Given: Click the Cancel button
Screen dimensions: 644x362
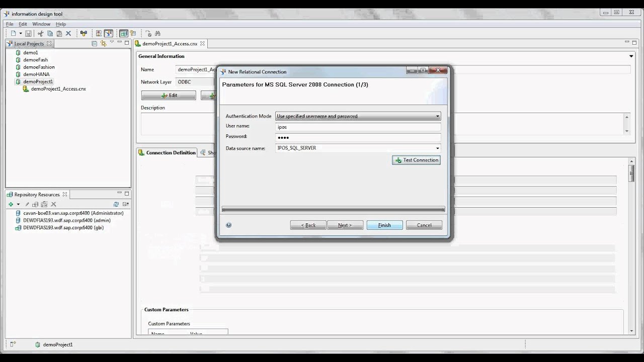Looking at the screenshot, I should pyautogui.click(x=424, y=225).
